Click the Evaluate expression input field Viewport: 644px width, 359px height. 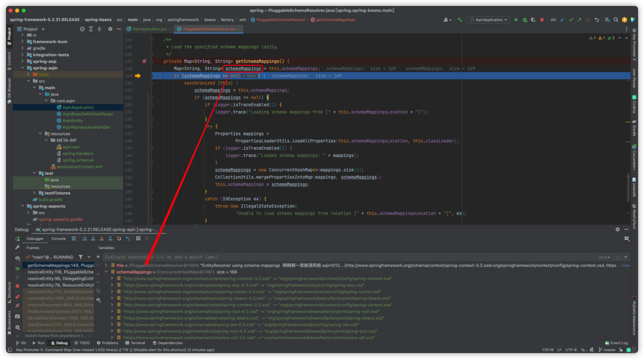click(x=349, y=257)
